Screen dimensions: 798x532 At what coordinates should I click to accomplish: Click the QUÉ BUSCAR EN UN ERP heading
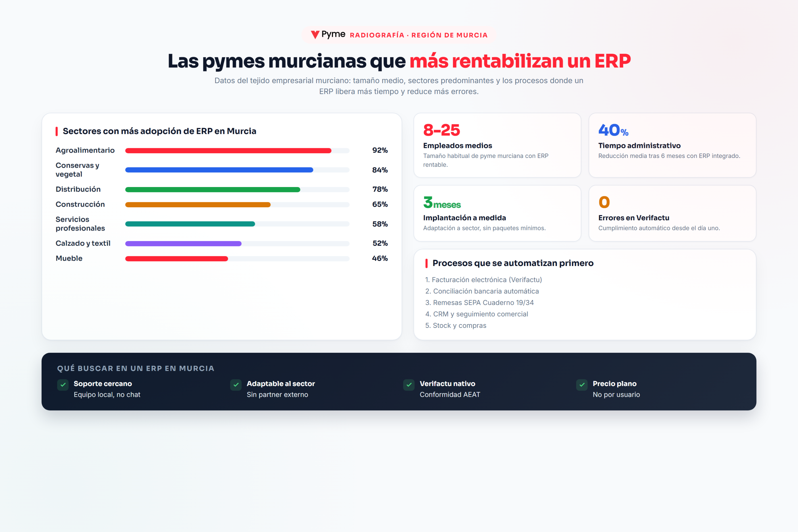[x=136, y=369]
